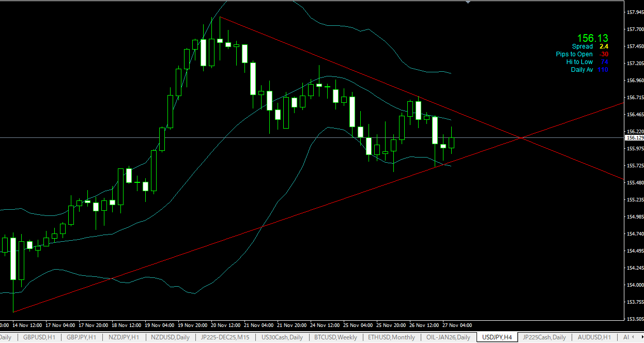
Task: Open the JP225Cash,Daily chart tab
Action: click(x=544, y=337)
